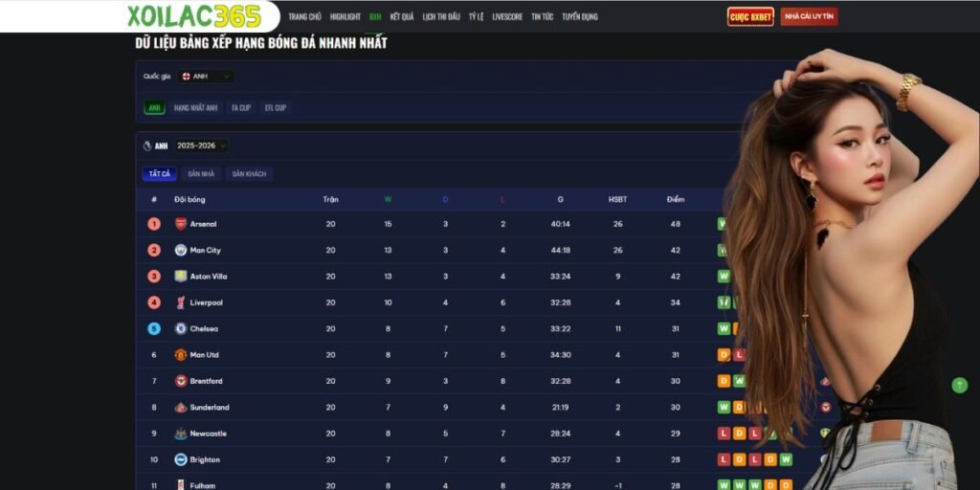The width and height of the screenshot is (980, 490).
Task: Click the Newcastle club crest icon
Action: point(181,434)
